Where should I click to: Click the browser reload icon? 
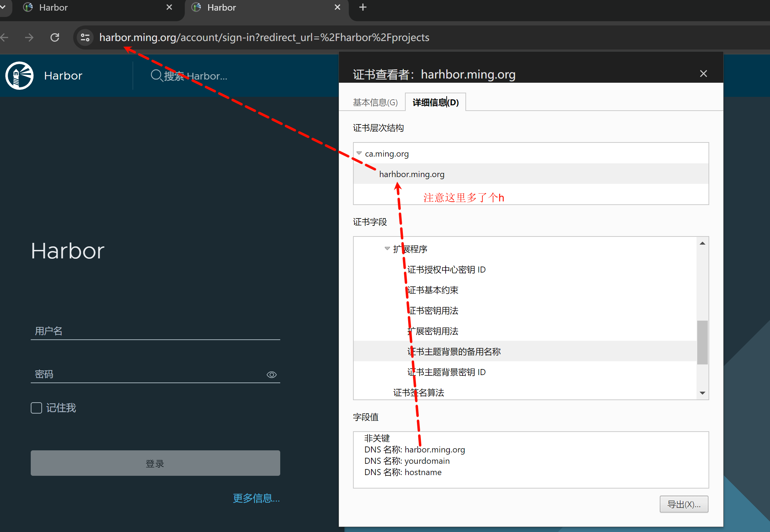tap(55, 37)
